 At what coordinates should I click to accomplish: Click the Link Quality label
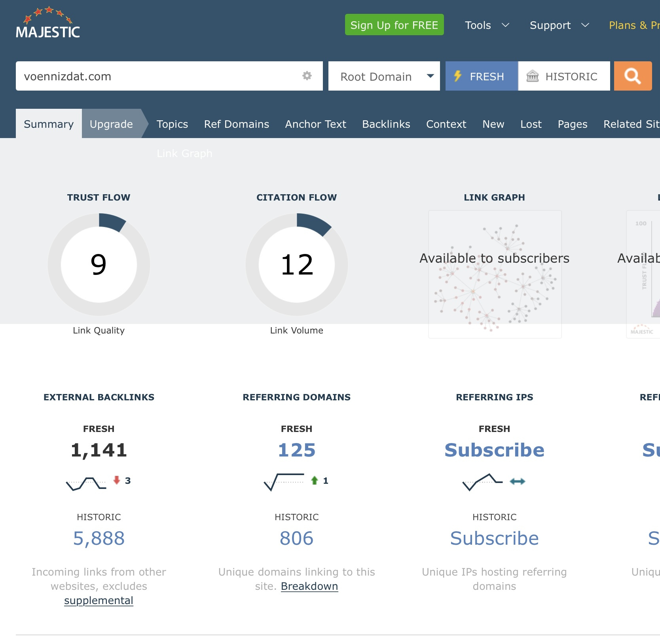tap(99, 330)
